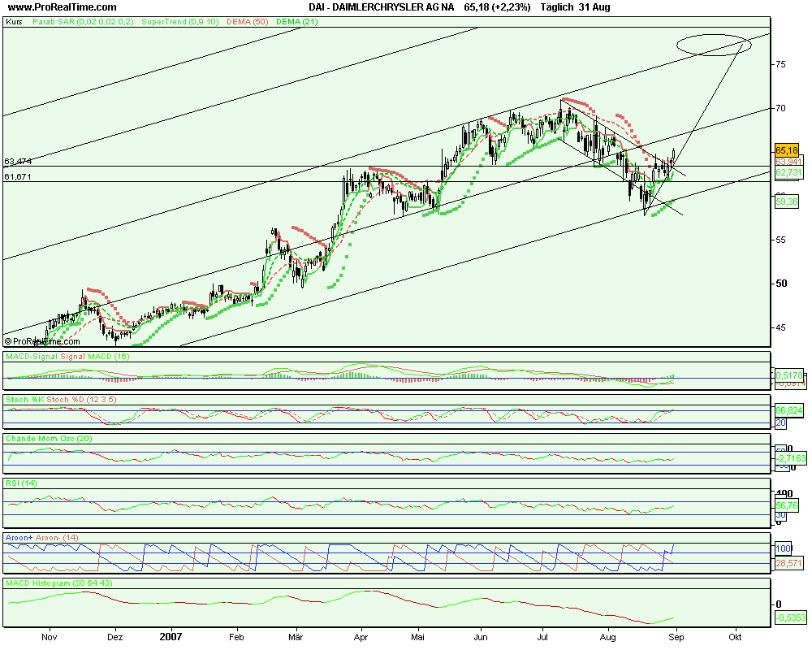The height and width of the screenshot is (650, 812).
Task: Click the orange 65,18 current price tag
Action: click(x=786, y=150)
